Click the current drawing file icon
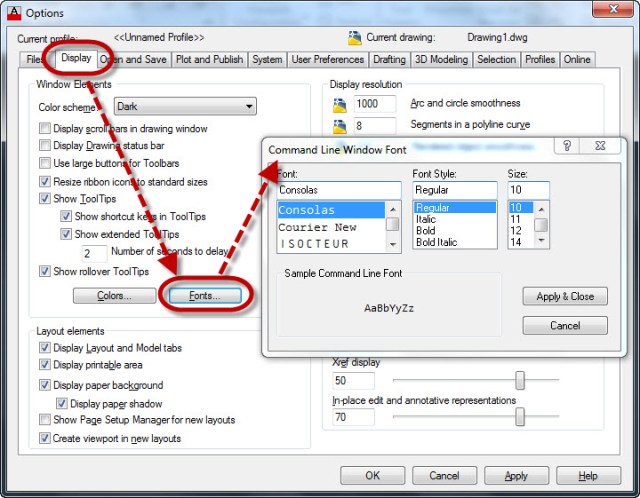This screenshot has width=640, height=498. click(x=354, y=38)
